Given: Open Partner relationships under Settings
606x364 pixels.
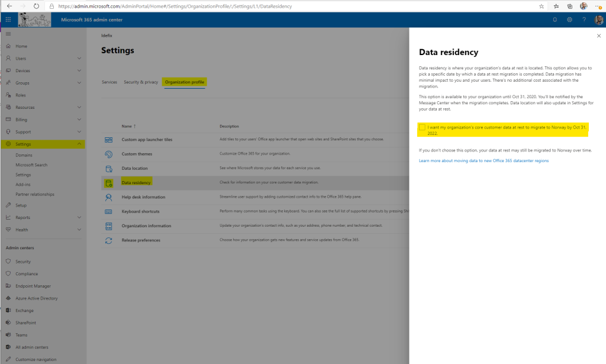Looking at the screenshot, I should tap(35, 194).
